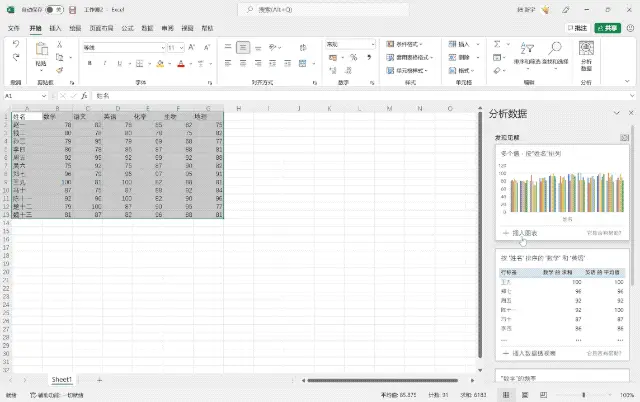Click the red font color button
Viewport: 640px width, 402px height.
tap(181, 64)
